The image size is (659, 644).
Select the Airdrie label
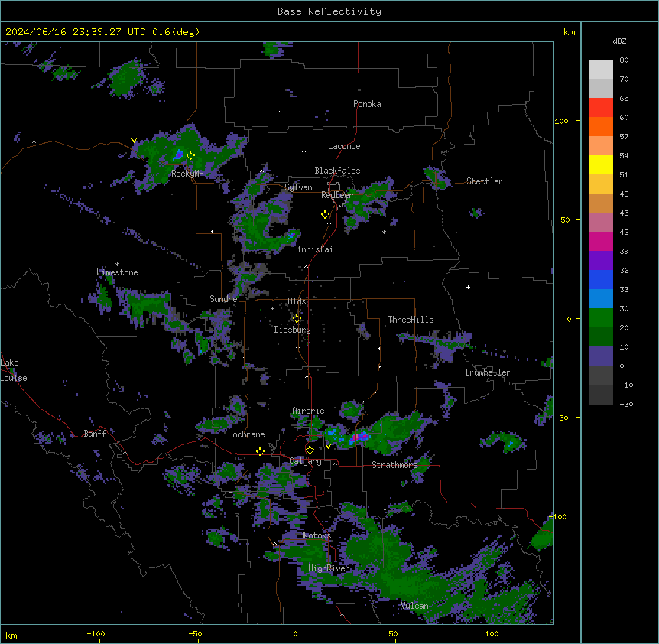click(x=309, y=411)
